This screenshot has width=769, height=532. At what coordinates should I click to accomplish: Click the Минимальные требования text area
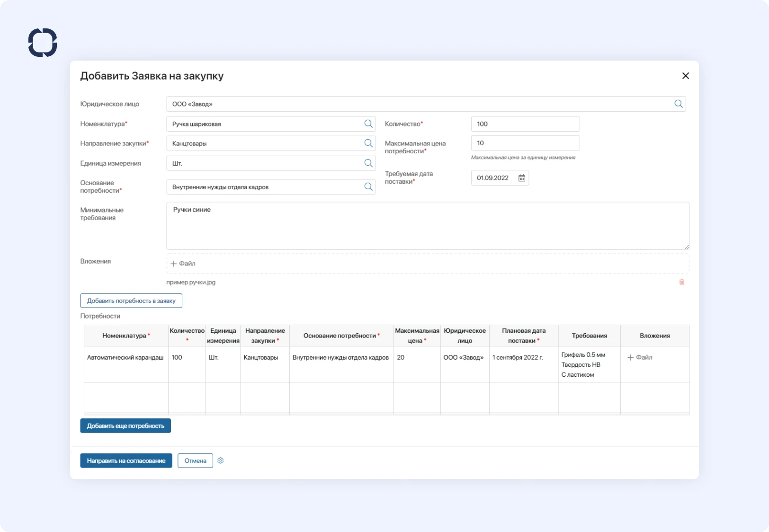point(427,226)
